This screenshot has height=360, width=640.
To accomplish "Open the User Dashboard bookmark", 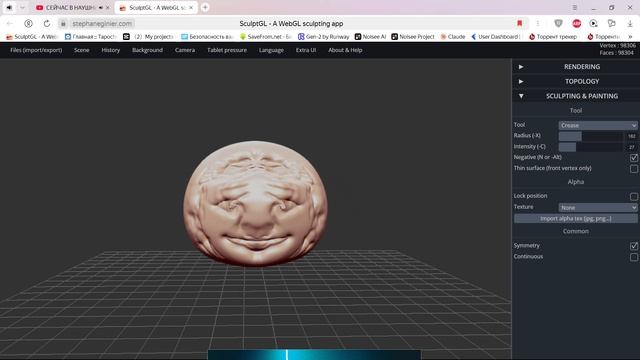I will (x=496, y=37).
